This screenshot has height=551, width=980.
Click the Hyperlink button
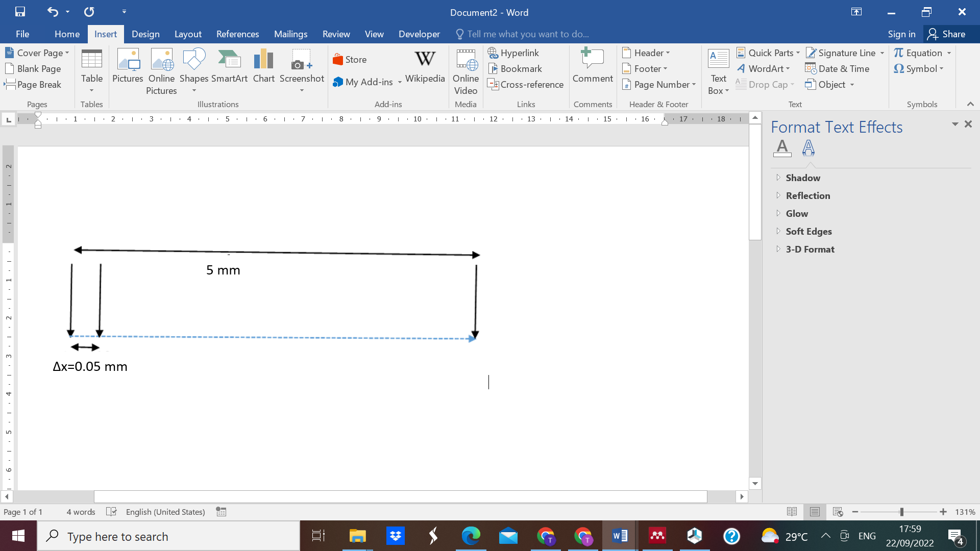tap(513, 53)
